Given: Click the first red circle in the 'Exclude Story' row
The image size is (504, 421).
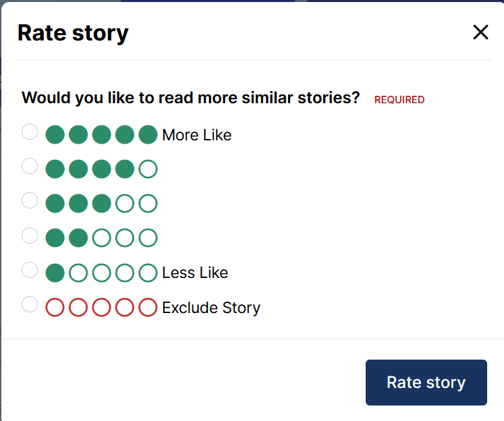Looking at the screenshot, I should tap(55, 308).
